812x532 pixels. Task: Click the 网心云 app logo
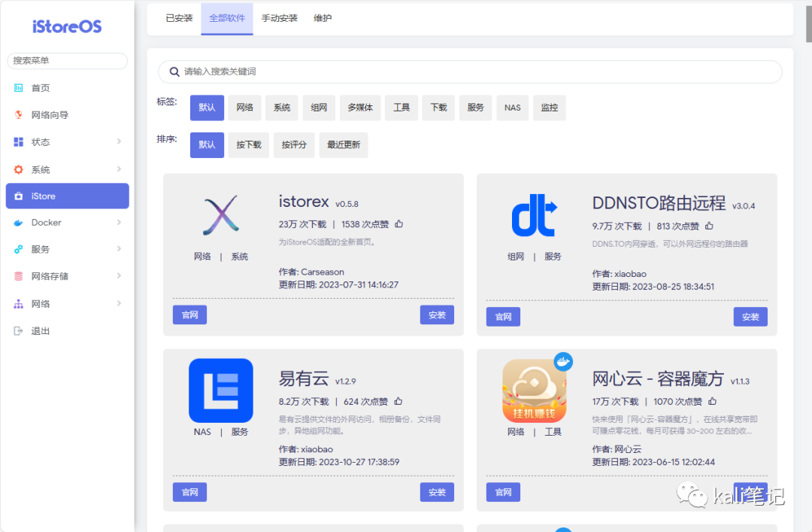(535, 391)
